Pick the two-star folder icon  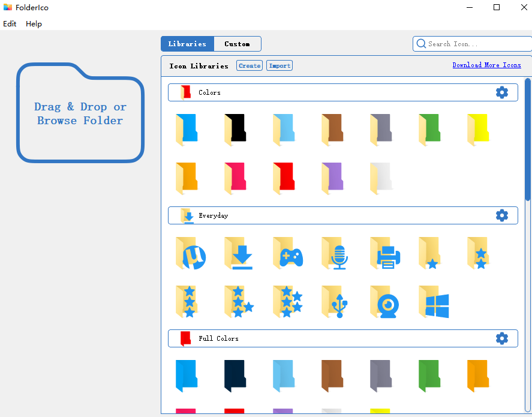pyautogui.click(x=478, y=253)
